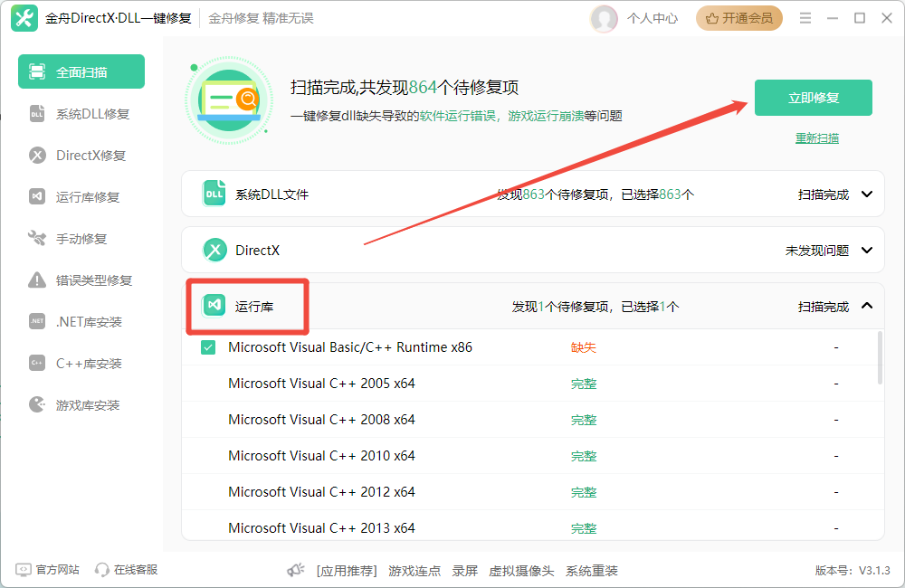Click the 开通会员 button
Image resolution: width=905 pixels, height=588 pixels.
738,18
